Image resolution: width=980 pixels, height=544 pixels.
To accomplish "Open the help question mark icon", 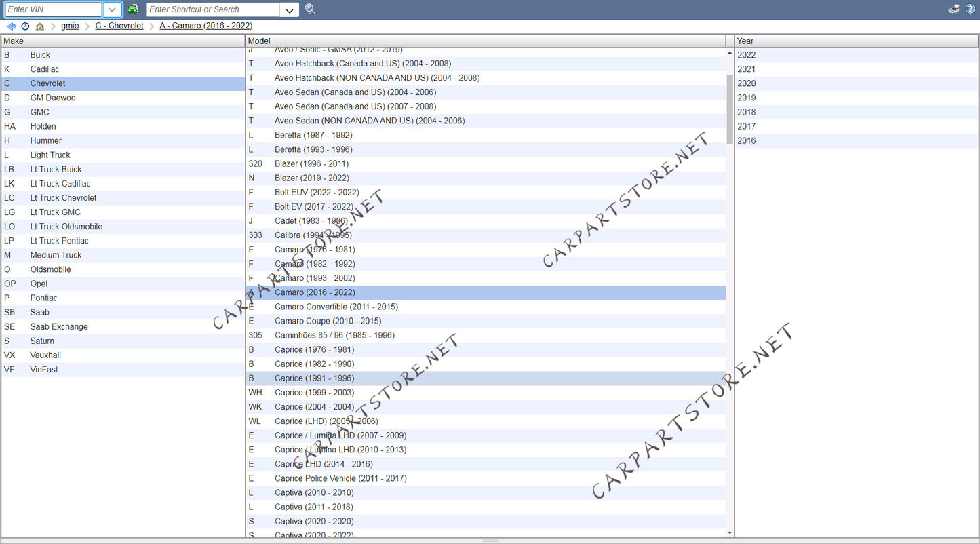I will [971, 9].
